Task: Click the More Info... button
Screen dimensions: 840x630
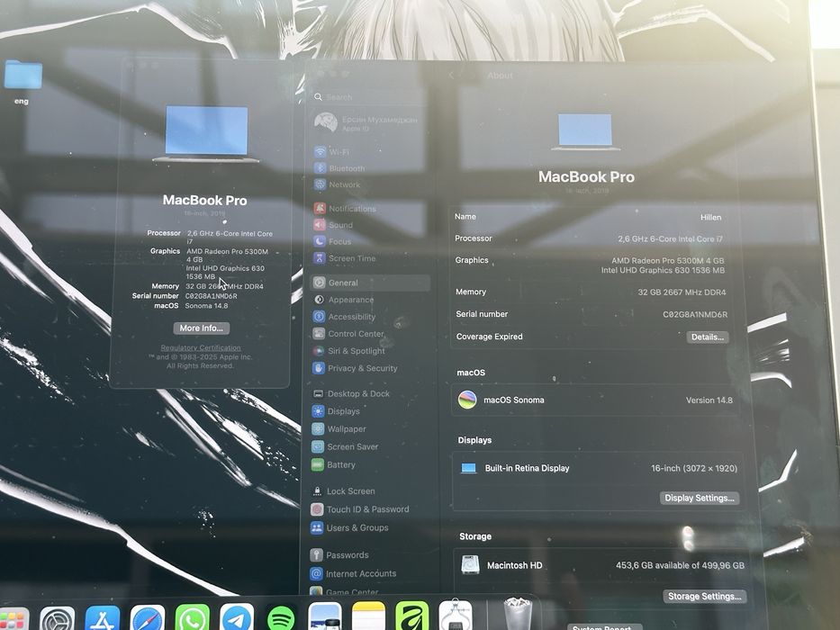Action: [x=202, y=328]
